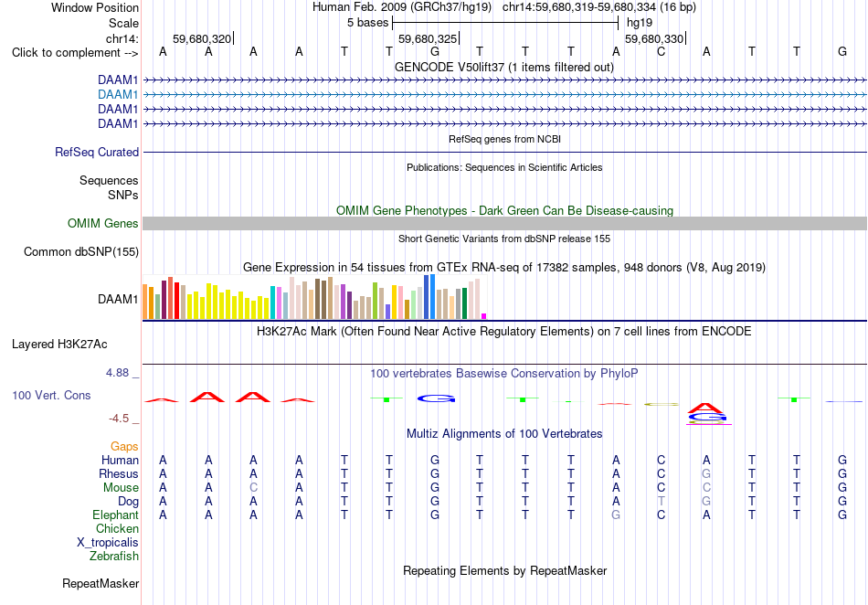Open the light blue DAAM1 transcript label
The height and width of the screenshot is (605, 868).
(118, 95)
